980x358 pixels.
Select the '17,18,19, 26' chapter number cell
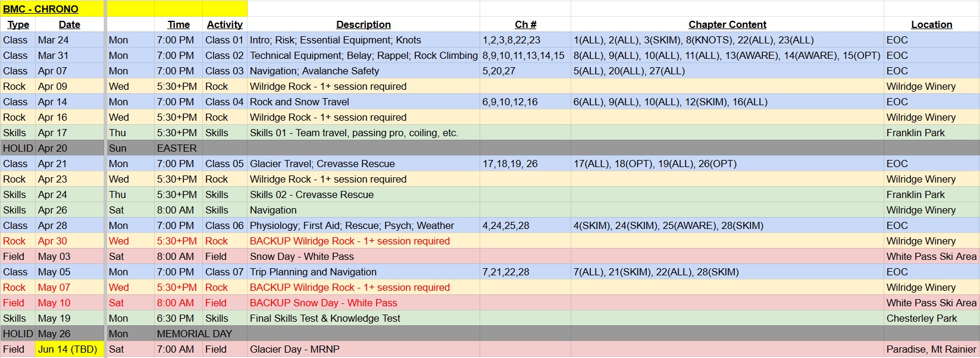coord(525,164)
